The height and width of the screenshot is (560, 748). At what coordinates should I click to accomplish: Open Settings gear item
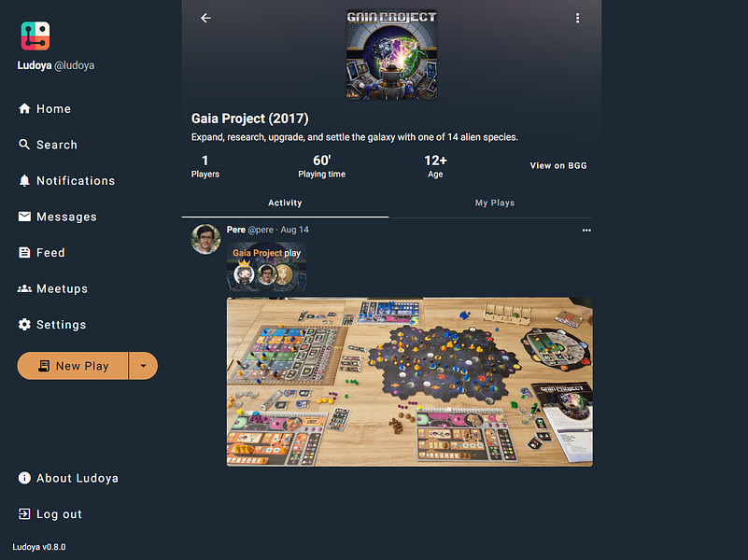52,325
